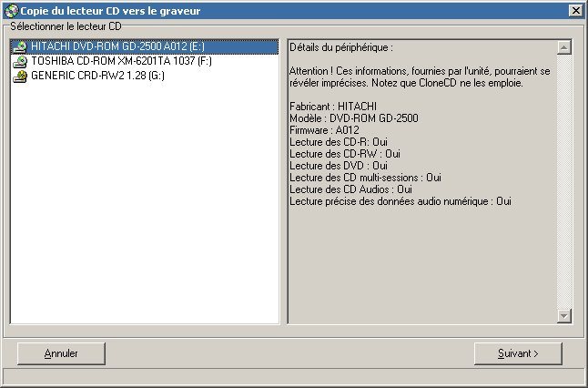
Task: Click the Suivant > button
Action: click(x=518, y=353)
